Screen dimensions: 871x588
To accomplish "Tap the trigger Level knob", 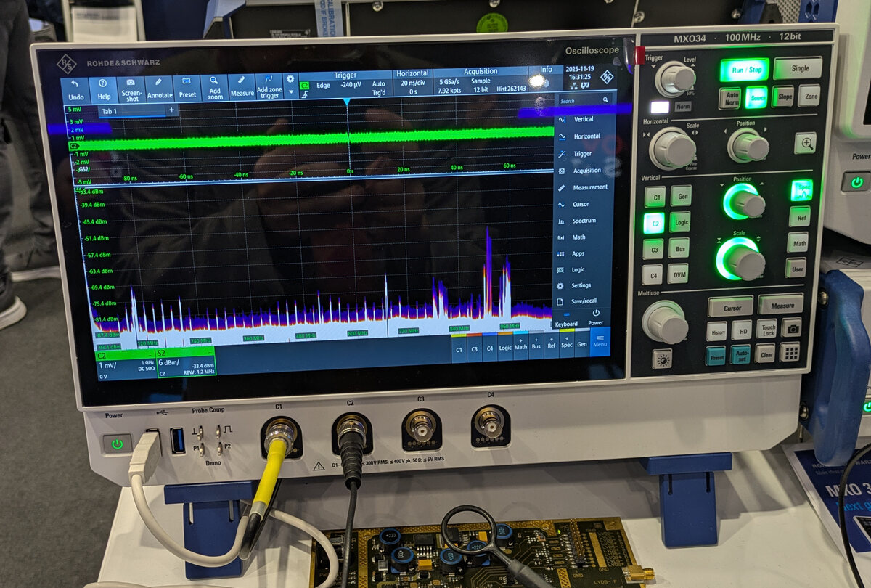I will [676, 78].
